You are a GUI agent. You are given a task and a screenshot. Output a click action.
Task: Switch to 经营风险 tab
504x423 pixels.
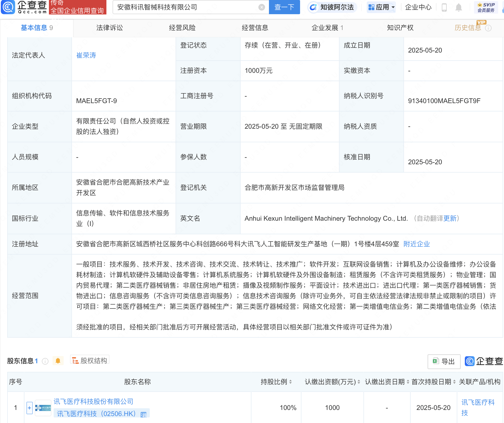[182, 28]
